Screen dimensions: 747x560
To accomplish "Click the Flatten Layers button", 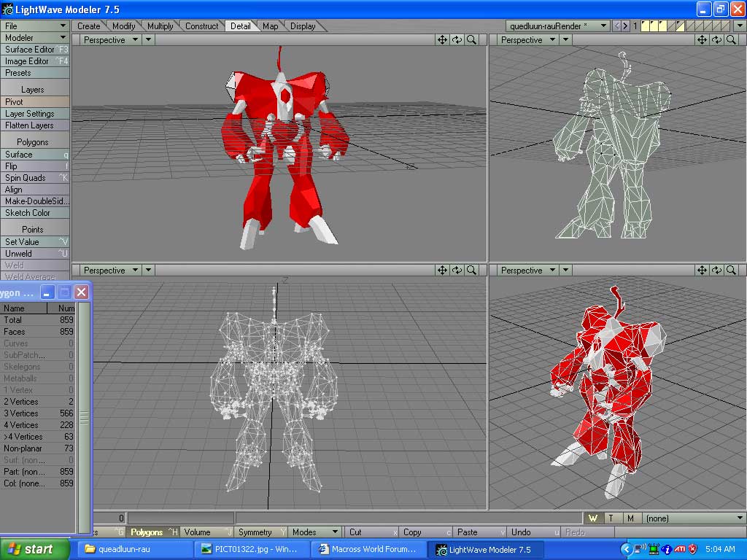I will tap(35, 125).
